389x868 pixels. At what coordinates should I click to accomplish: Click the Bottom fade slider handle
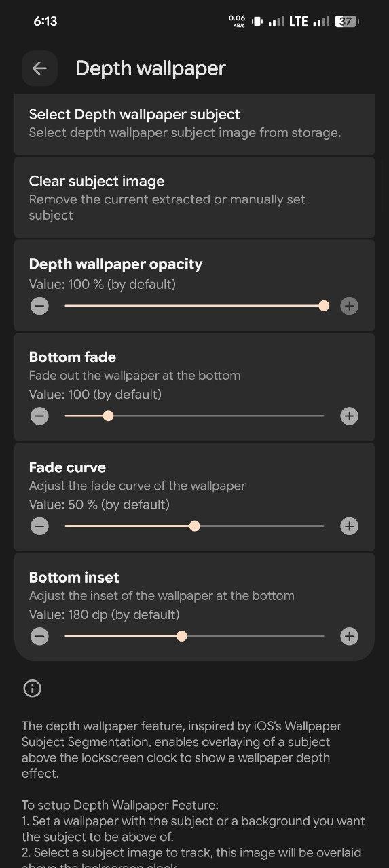tap(108, 416)
